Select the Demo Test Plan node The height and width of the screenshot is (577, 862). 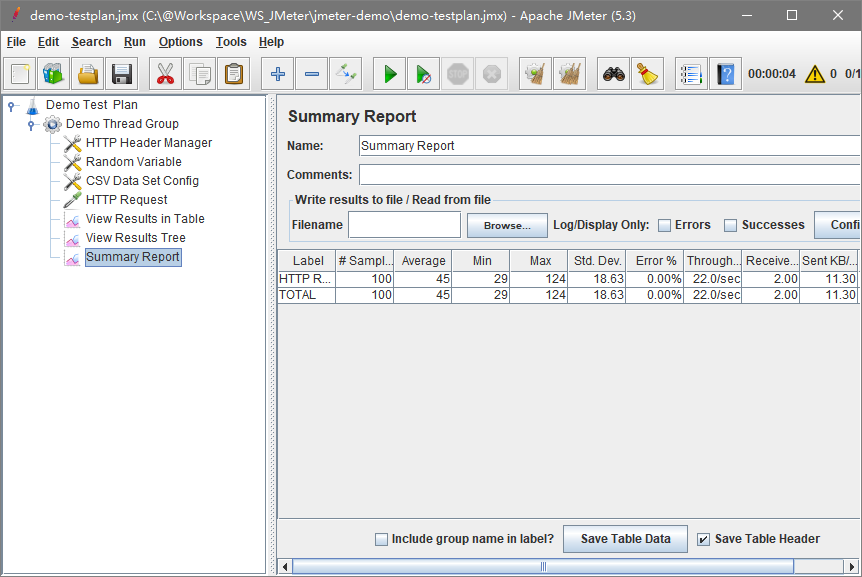point(92,105)
